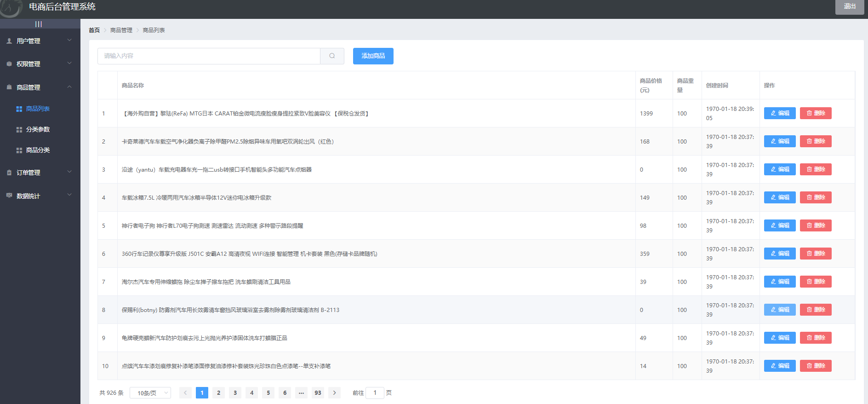The height and width of the screenshot is (404, 868).
Task: Edit the 龟牌硬壳蜡 row
Action: tap(780, 338)
